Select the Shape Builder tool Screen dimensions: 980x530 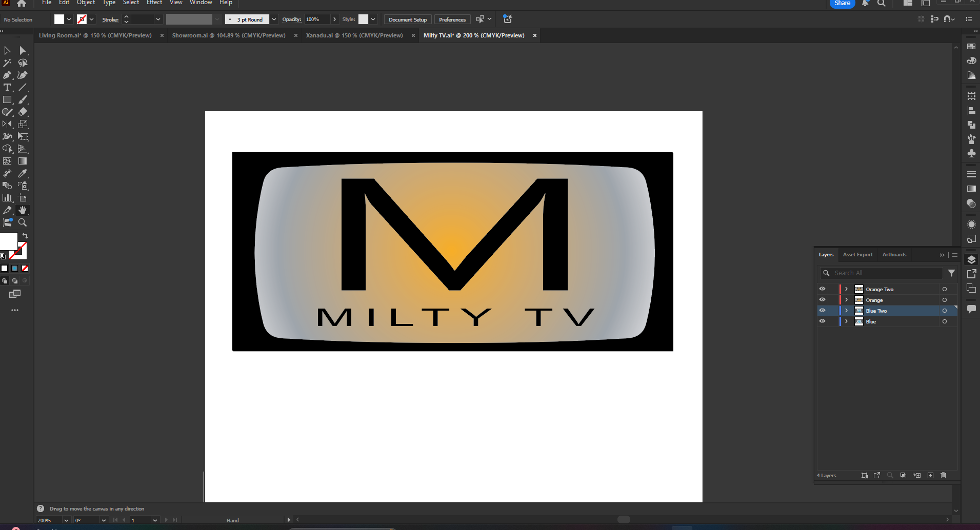point(7,149)
